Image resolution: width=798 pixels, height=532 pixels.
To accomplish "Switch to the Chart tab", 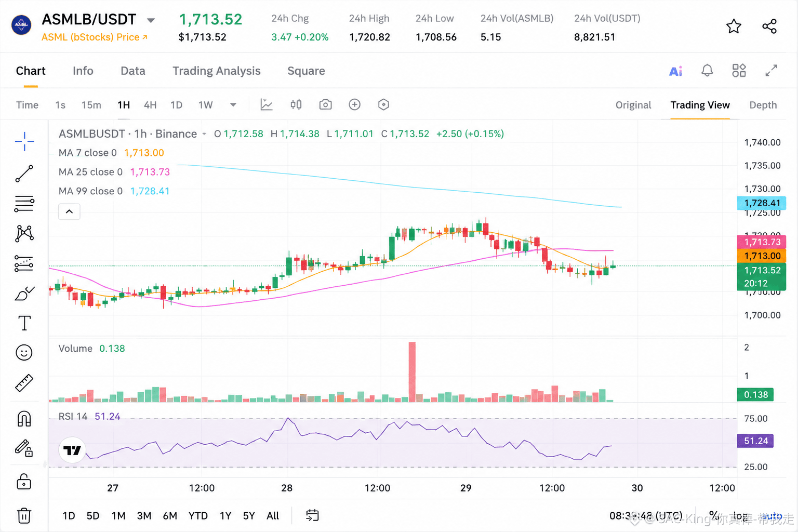I will point(31,71).
